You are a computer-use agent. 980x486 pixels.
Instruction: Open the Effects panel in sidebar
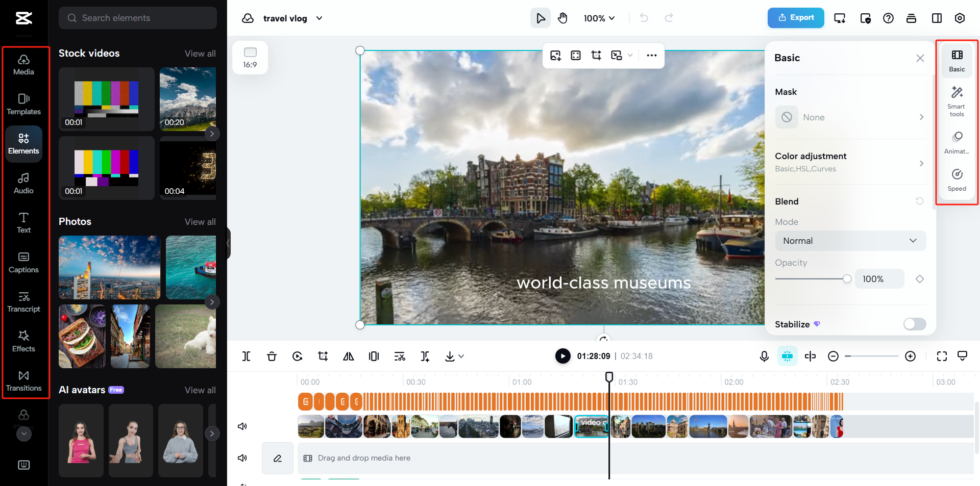click(23, 341)
